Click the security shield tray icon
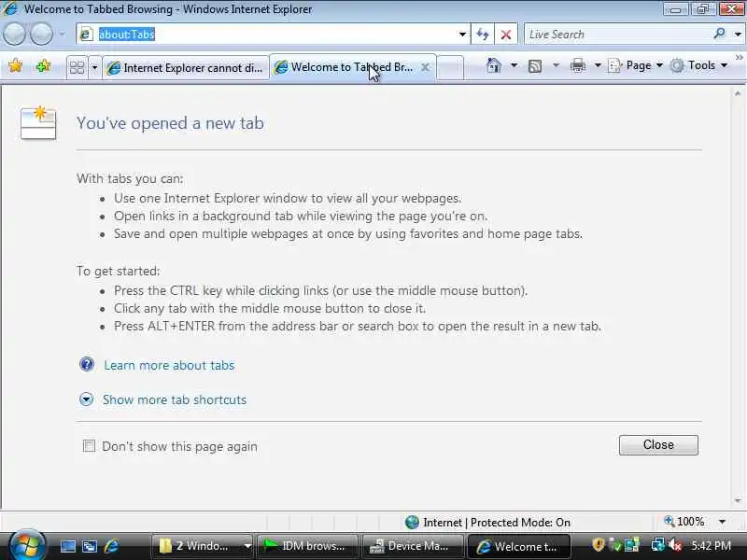The image size is (747, 560). [598, 544]
